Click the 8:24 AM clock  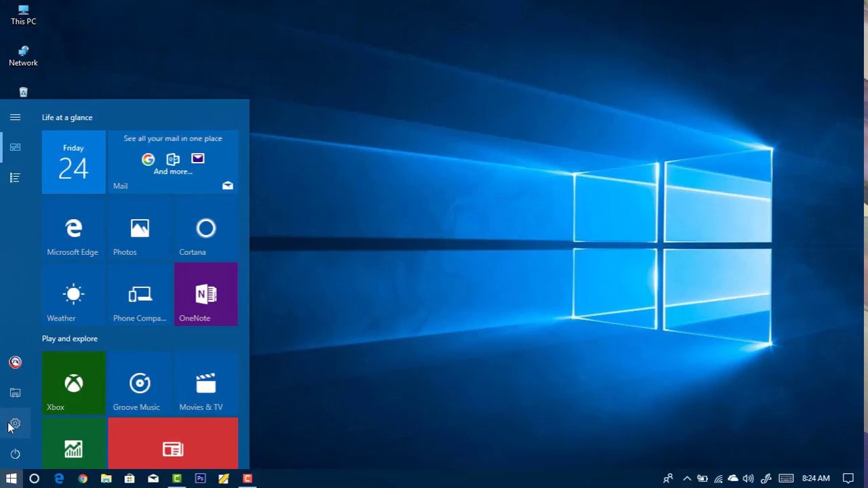tap(816, 479)
